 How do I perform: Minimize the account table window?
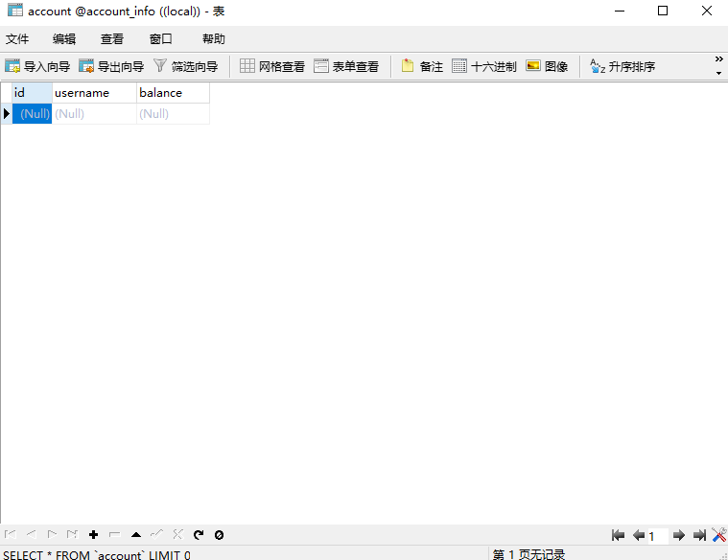[620, 11]
